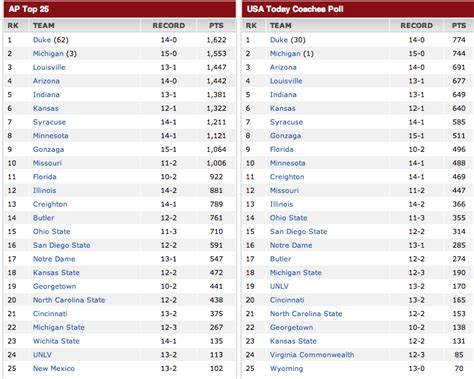This screenshot has width=474, height=379.
Task: Click the RECORD column header in the Coaches Poll
Action: point(416,26)
